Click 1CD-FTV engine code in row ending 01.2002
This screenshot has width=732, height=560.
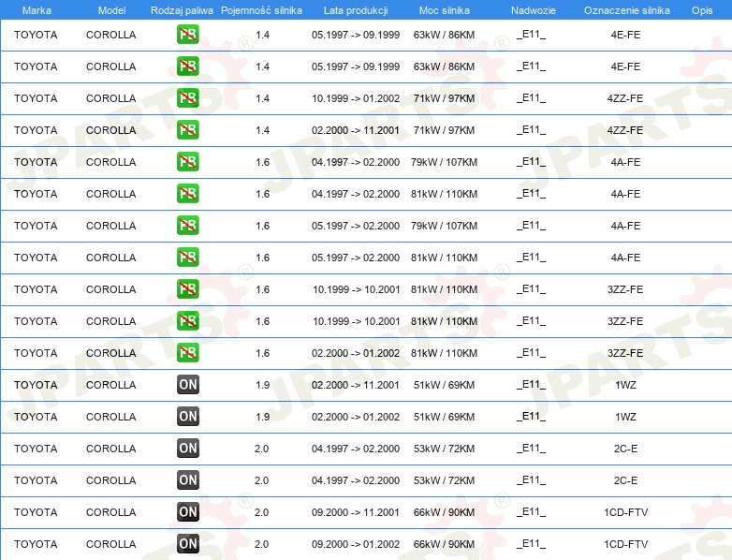coord(625,544)
